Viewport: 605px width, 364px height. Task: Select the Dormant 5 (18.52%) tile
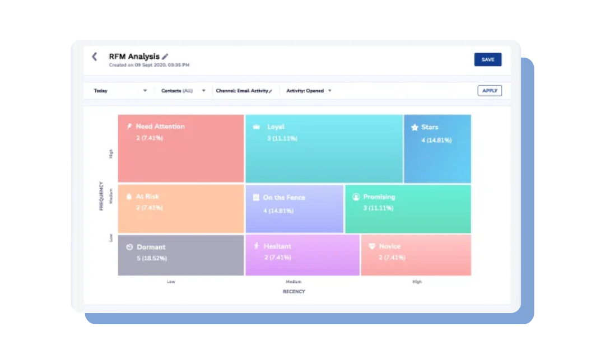[180, 255]
